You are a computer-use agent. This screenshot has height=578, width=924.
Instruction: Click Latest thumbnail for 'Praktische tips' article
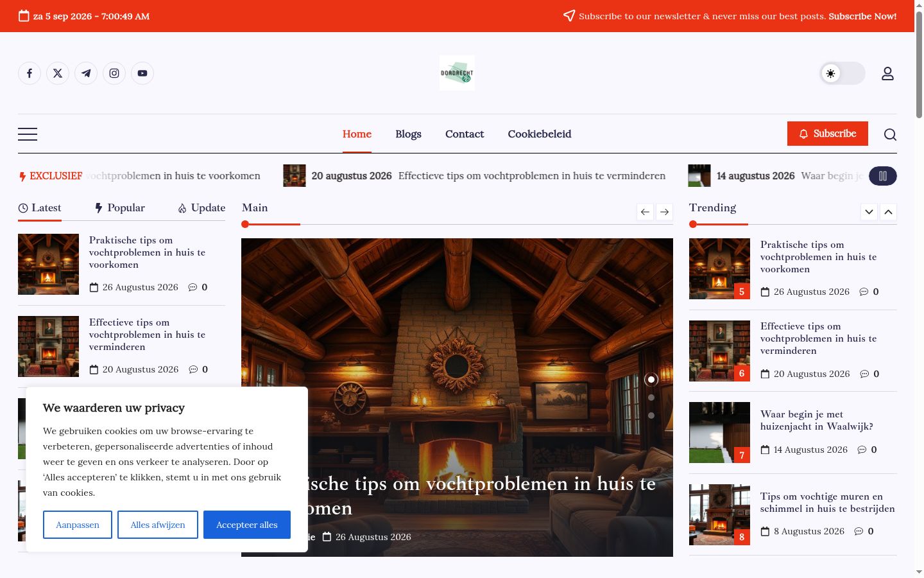(48, 265)
